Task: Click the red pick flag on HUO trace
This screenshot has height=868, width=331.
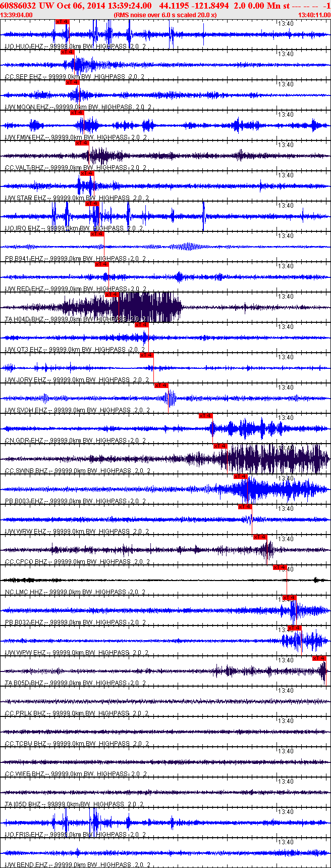Action: [x=62, y=22]
